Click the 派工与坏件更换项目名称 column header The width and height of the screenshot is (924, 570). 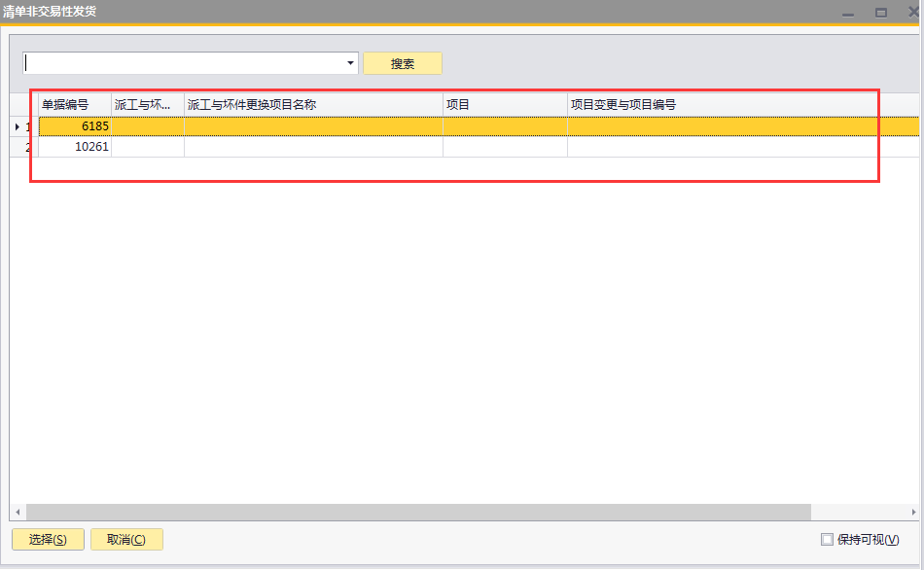click(312, 104)
